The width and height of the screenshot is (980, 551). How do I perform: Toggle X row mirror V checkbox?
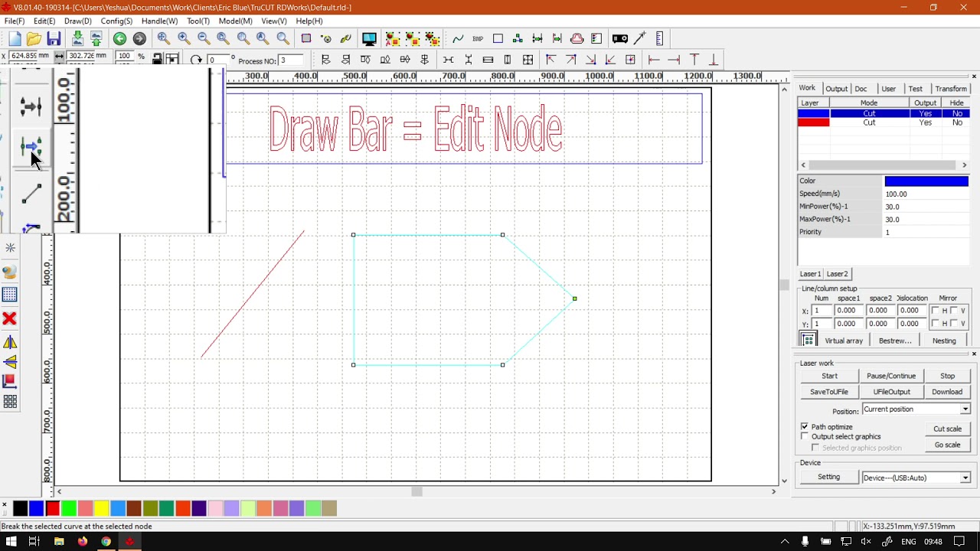tap(954, 311)
